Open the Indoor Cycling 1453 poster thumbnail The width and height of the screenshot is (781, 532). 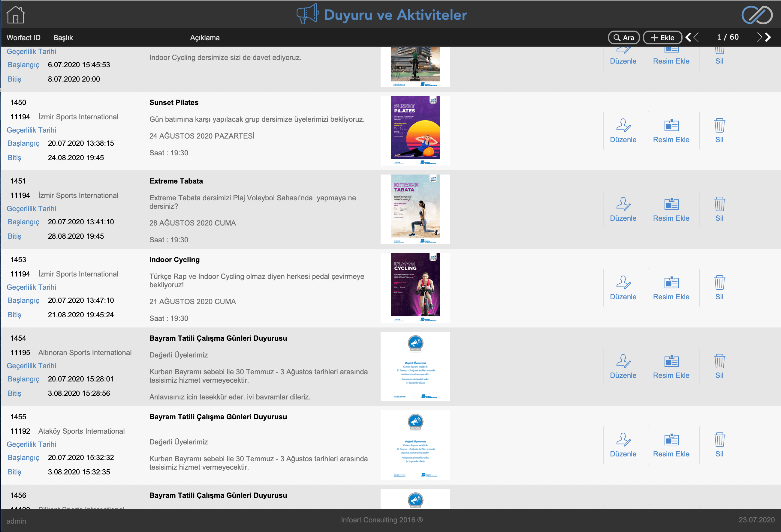point(415,288)
